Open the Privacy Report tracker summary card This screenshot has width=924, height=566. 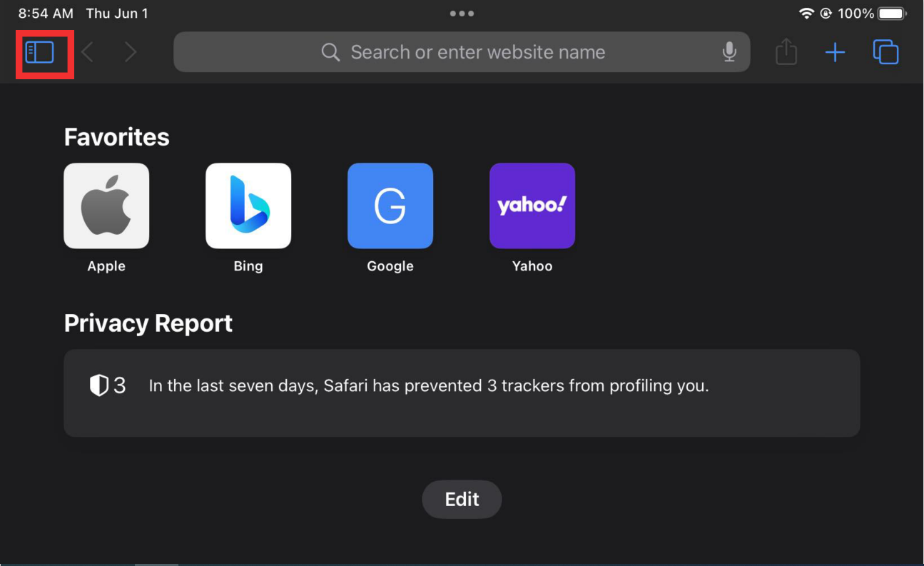(462, 393)
